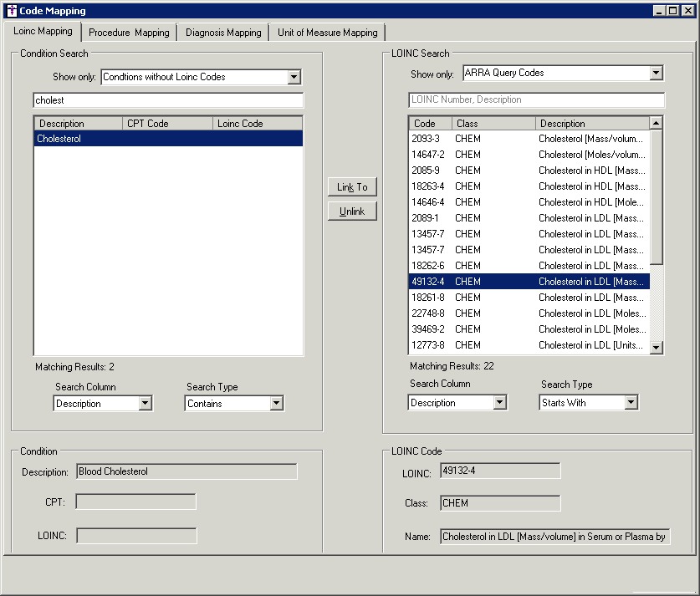This screenshot has width=700, height=596.
Task: Click the LOINC field showing 49132-4
Action: point(500,471)
